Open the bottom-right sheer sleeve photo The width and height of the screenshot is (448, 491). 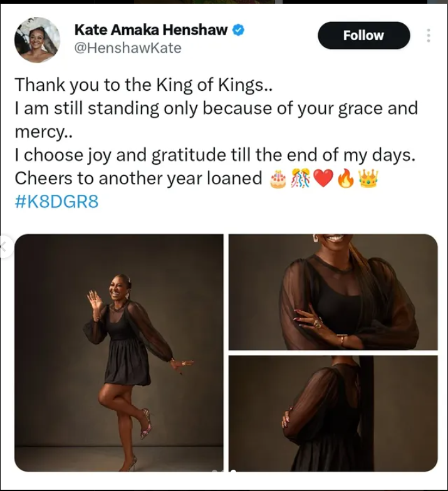[x=333, y=413]
